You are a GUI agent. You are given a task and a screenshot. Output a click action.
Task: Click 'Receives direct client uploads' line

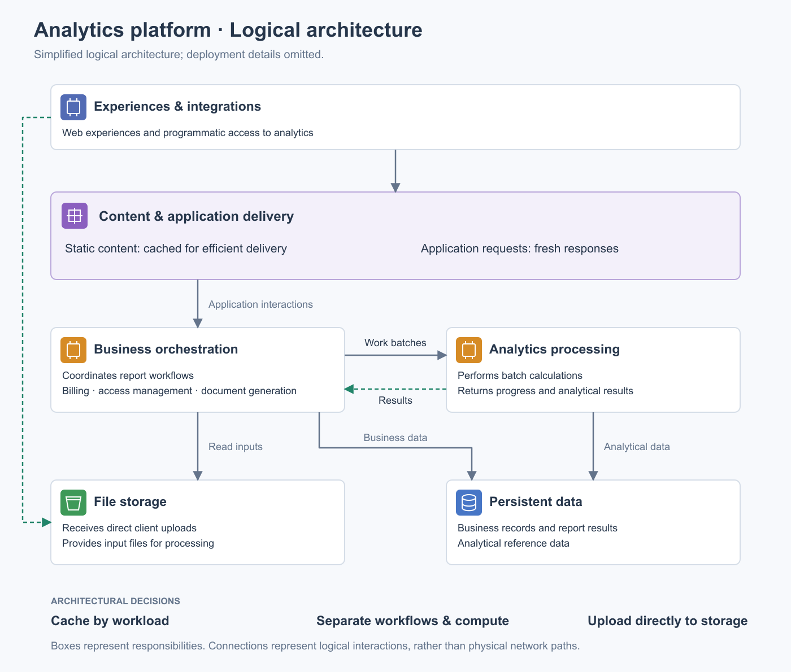(129, 528)
